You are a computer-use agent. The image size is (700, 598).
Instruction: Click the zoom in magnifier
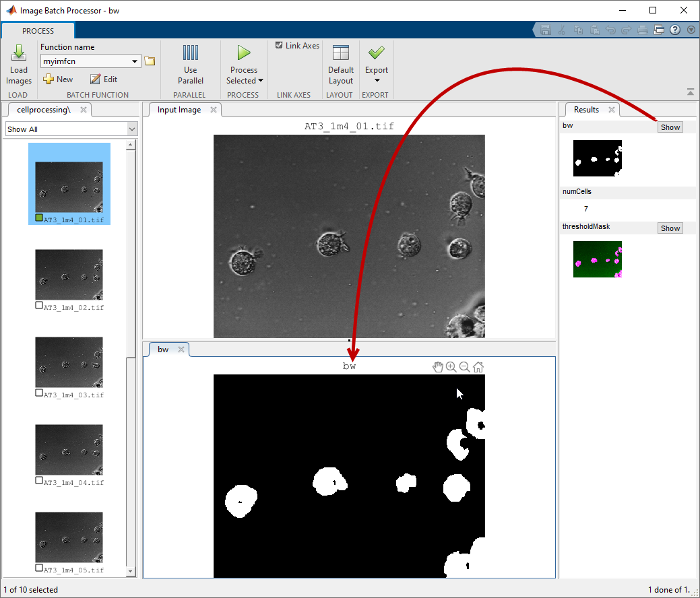tap(451, 367)
